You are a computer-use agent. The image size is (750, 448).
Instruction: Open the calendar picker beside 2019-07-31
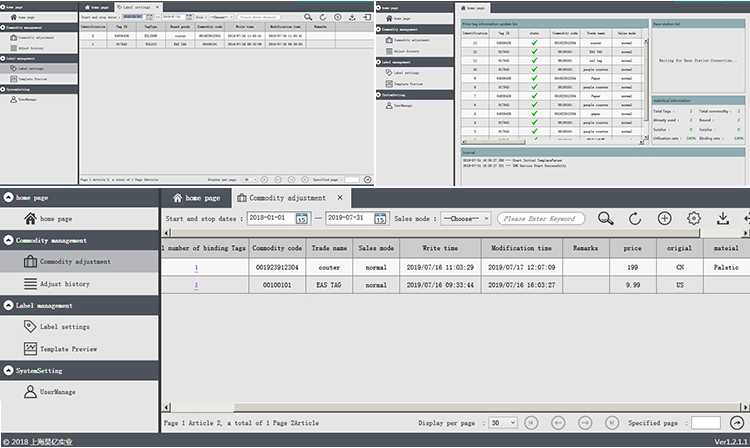380,218
